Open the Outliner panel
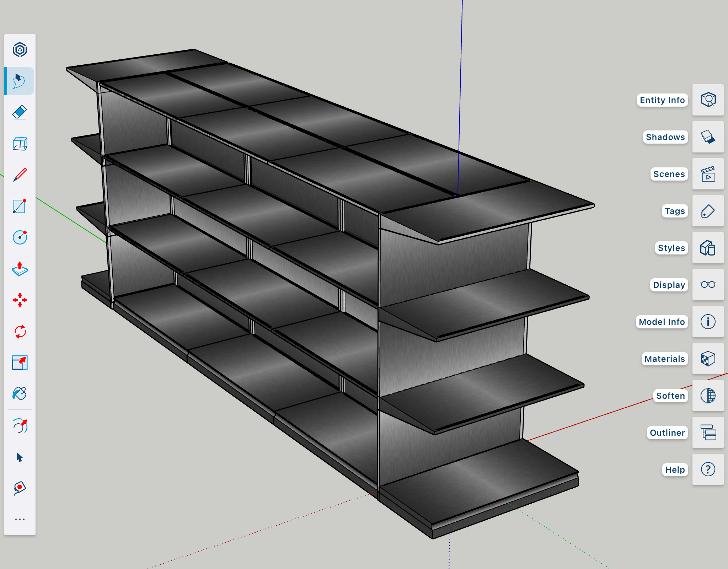 point(708,433)
